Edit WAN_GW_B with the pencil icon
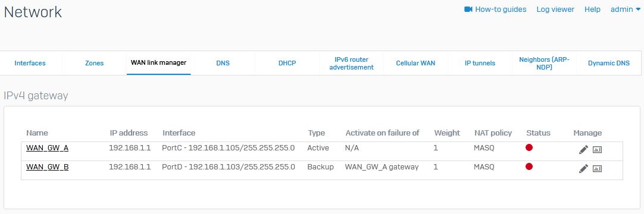The image size is (644, 214). [x=583, y=168]
